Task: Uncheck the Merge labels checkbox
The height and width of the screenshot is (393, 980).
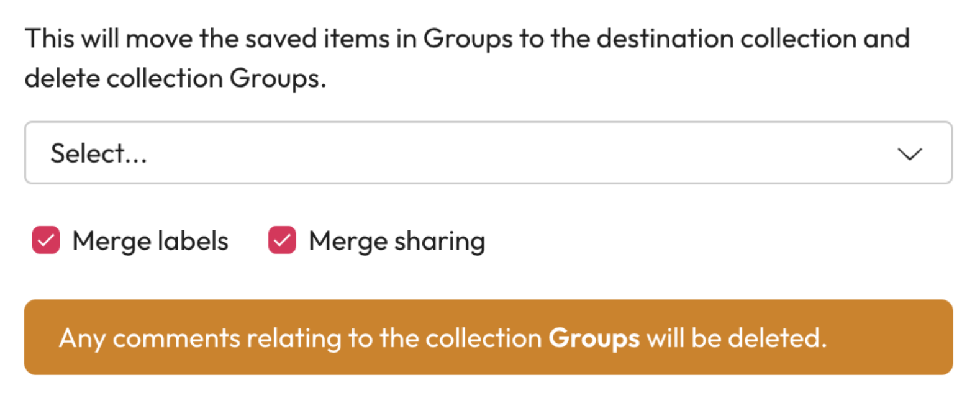Action: 46,241
